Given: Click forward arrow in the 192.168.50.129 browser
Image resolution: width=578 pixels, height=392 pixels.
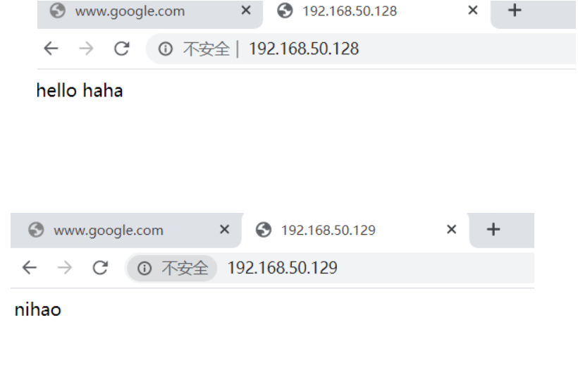Looking at the screenshot, I should (x=65, y=267).
